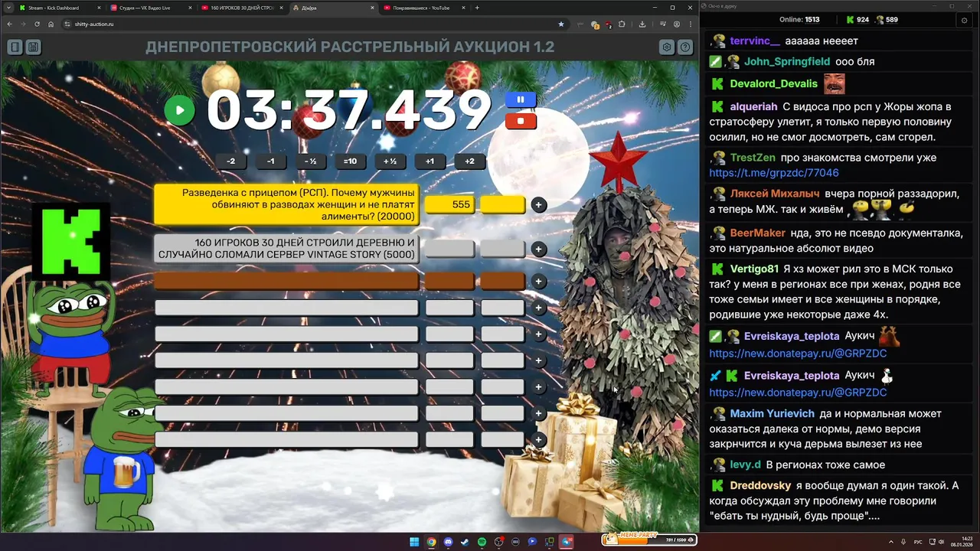Click the amount field of VINTAGE STORY lot

pyautogui.click(x=449, y=249)
